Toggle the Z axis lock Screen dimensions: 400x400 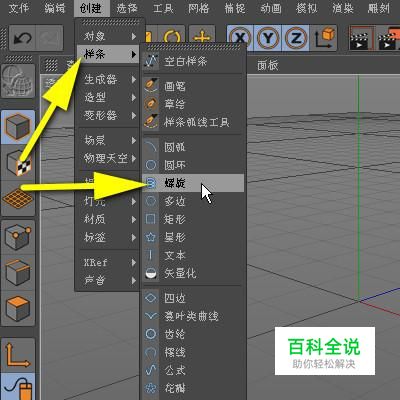[295, 38]
